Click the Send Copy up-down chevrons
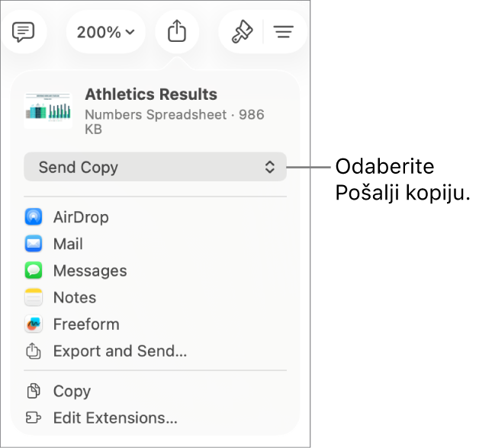 270,167
